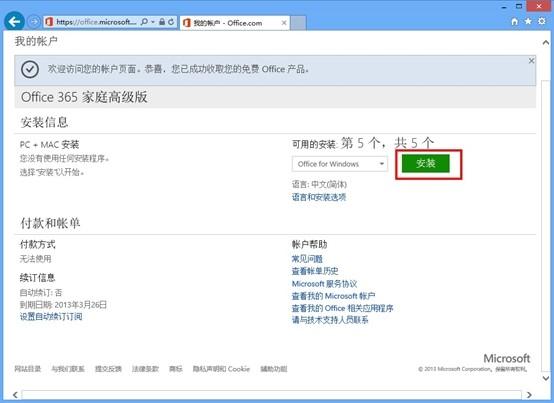
Task: Open browser Tools gear icon
Action: click(x=542, y=21)
